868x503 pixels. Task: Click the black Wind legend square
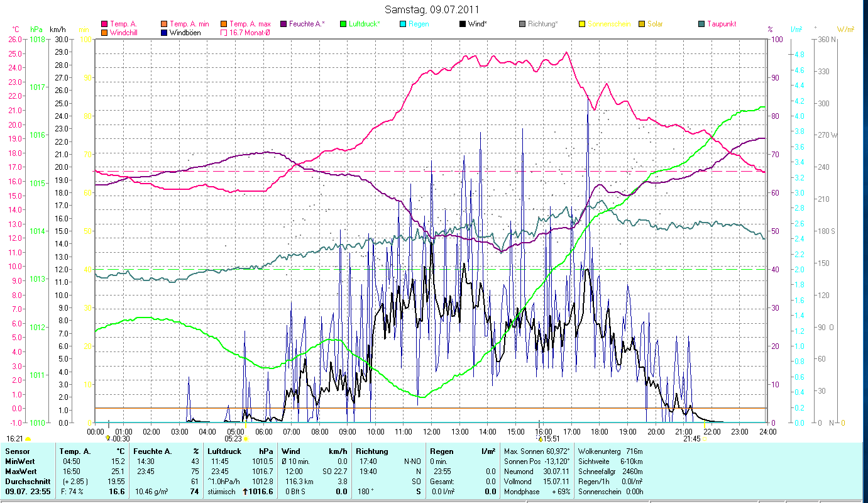click(x=463, y=24)
